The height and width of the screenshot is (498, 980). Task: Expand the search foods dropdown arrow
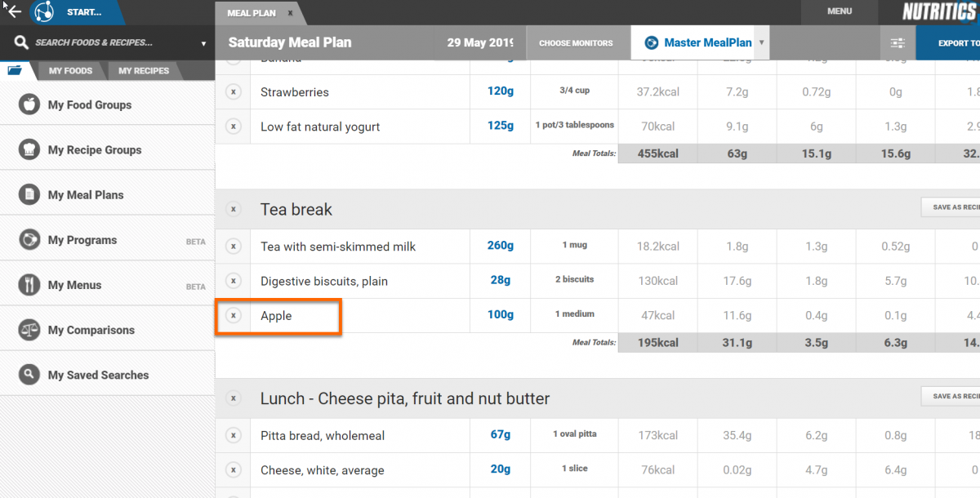tap(203, 44)
